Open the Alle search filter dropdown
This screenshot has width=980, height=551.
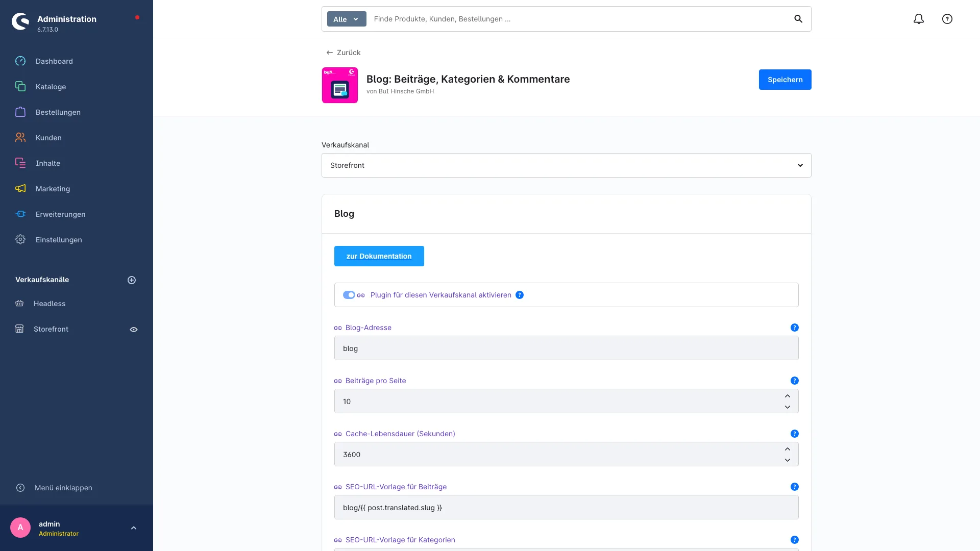347,19
